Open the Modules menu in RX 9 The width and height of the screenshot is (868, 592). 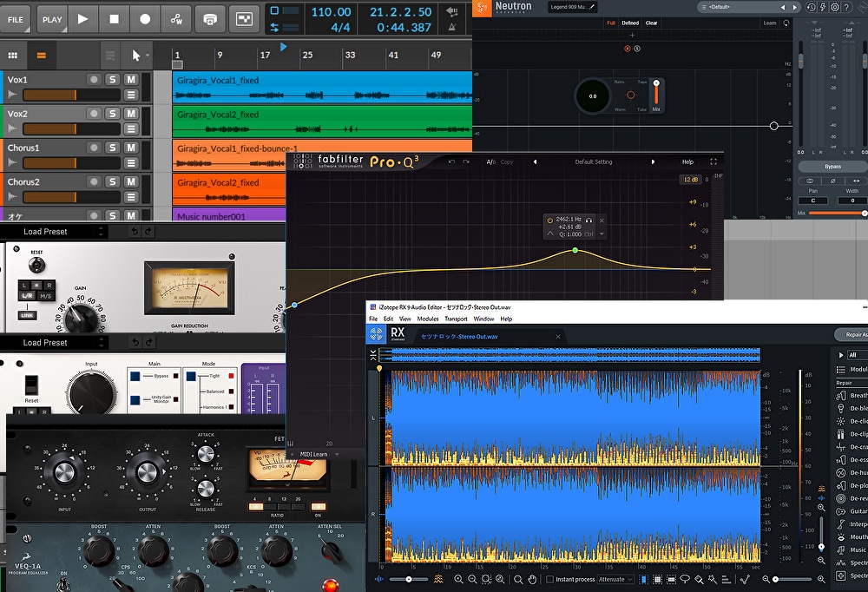coord(427,319)
